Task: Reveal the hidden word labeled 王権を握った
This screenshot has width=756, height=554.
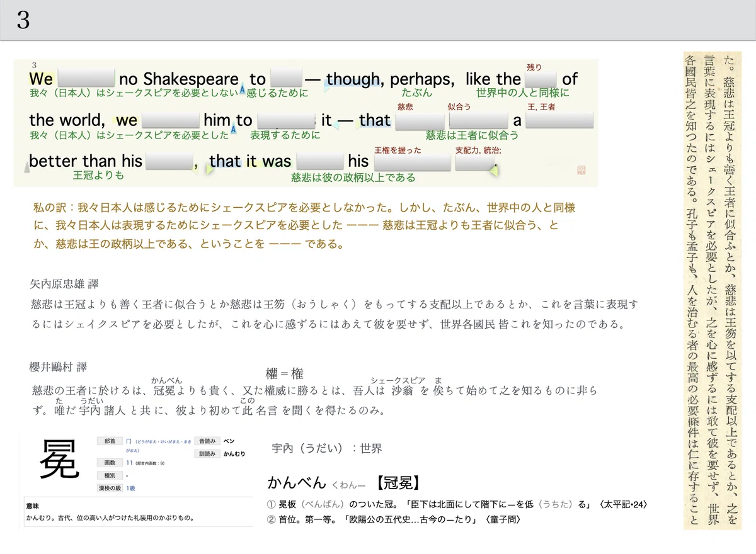Action: [x=413, y=162]
